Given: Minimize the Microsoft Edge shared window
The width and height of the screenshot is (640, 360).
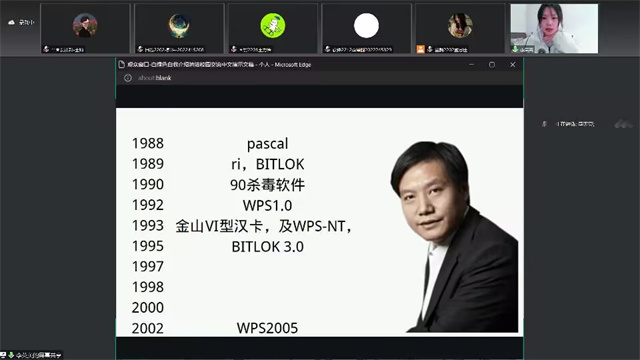Looking at the screenshot, I should point(471,64).
